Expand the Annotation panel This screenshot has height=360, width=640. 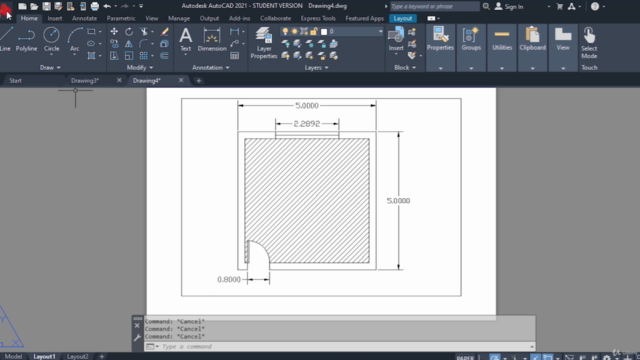(x=211, y=67)
